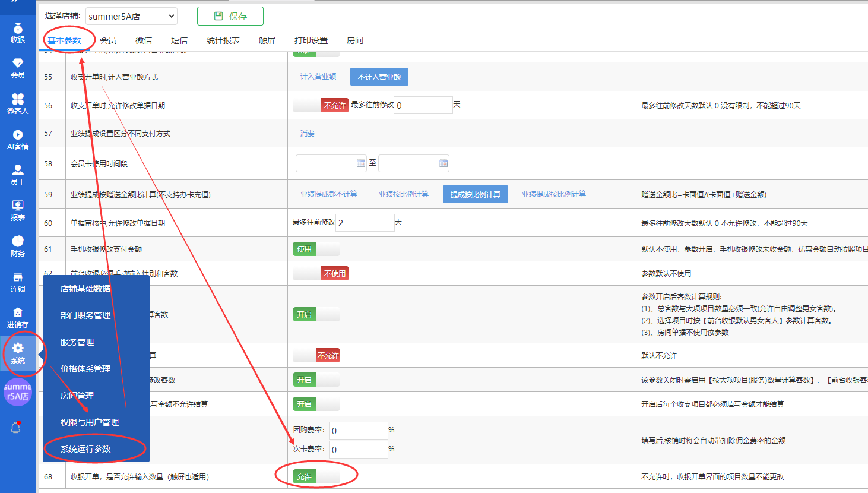Toggle the 不使用 switch for gender and guest count
This screenshot has height=493, width=868.
pyautogui.click(x=321, y=273)
